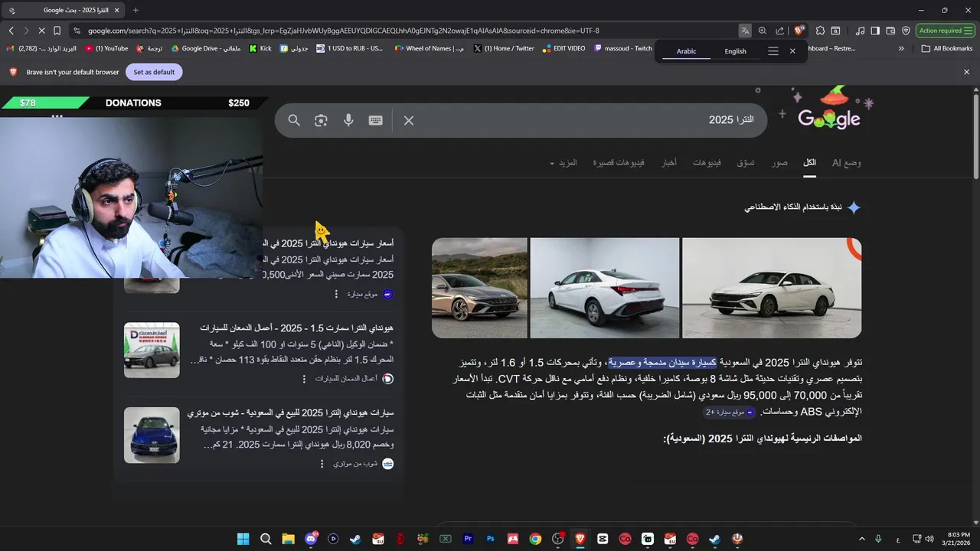Viewport: 980px width, 551px height.
Task: Click the Google search magnifier icon
Action: [294, 120]
